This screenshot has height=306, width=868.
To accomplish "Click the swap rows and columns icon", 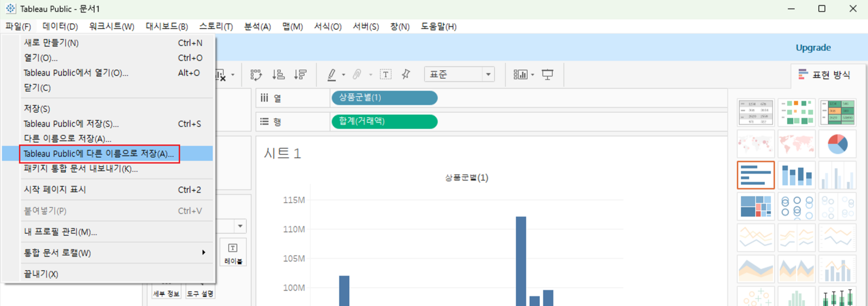I will tap(256, 74).
